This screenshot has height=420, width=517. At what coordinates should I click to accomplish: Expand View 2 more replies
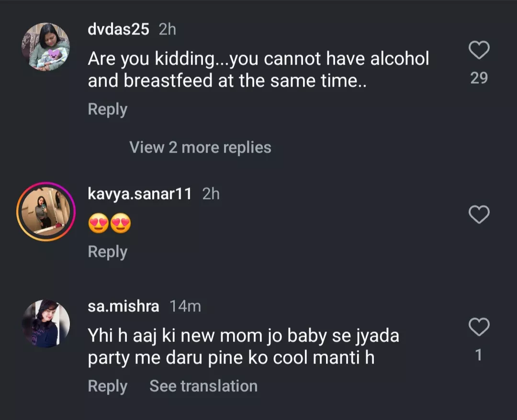[200, 147]
